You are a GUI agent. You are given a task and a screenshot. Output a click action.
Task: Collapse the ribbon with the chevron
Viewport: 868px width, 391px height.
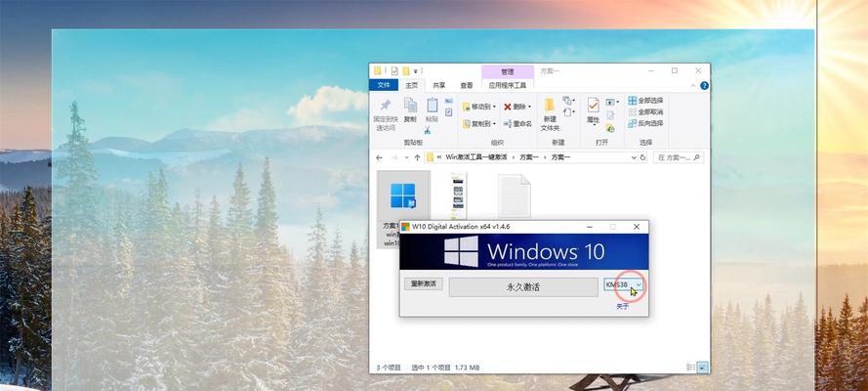pyautogui.click(x=693, y=86)
